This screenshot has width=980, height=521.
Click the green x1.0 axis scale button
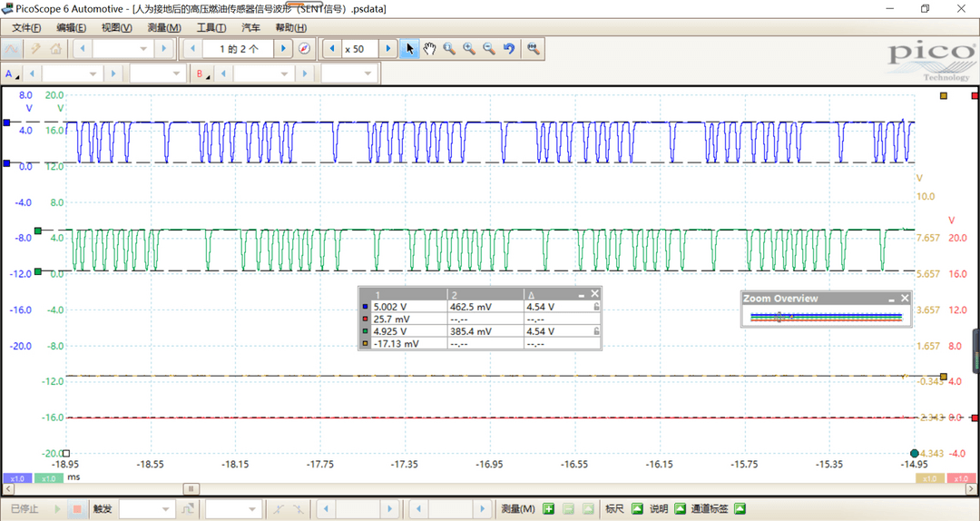[48, 478]
